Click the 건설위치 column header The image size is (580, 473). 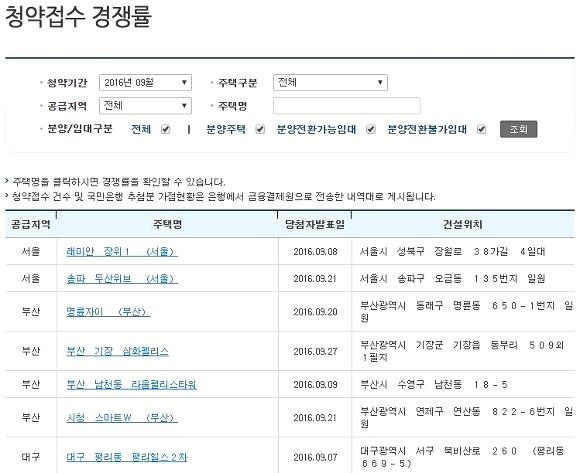click(463, 224)
